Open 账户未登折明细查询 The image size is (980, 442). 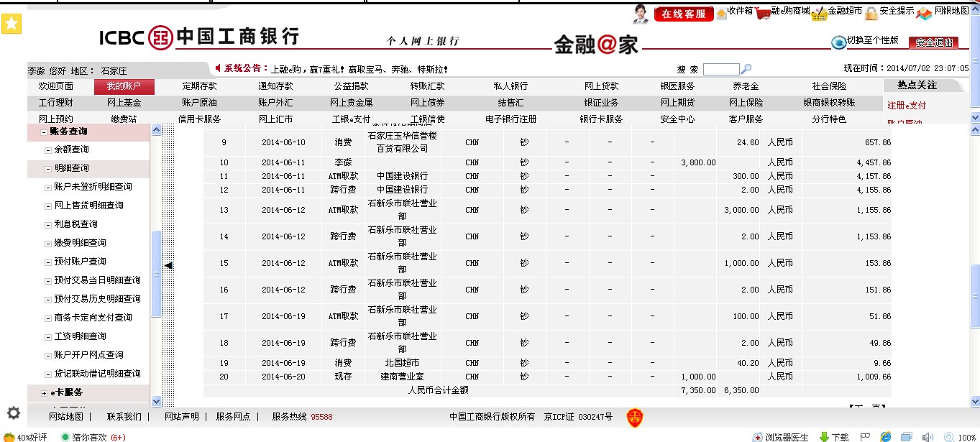point(93,187)
